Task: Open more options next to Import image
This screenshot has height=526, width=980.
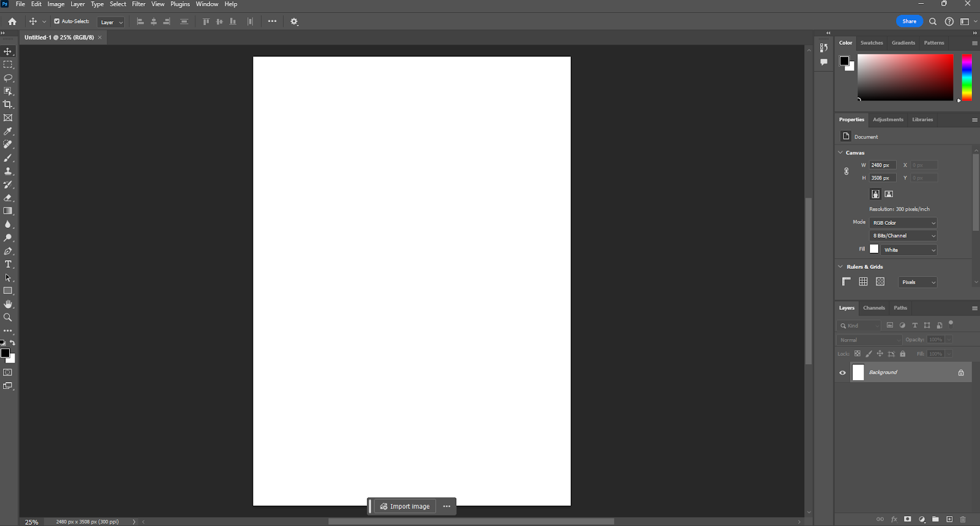Action: point(447,506)
